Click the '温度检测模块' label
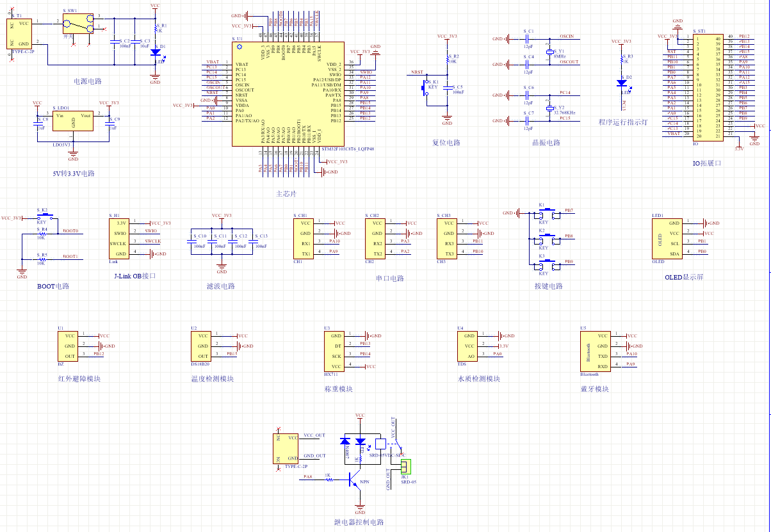This screenshot has width=771, height=532. coord(213,378)
